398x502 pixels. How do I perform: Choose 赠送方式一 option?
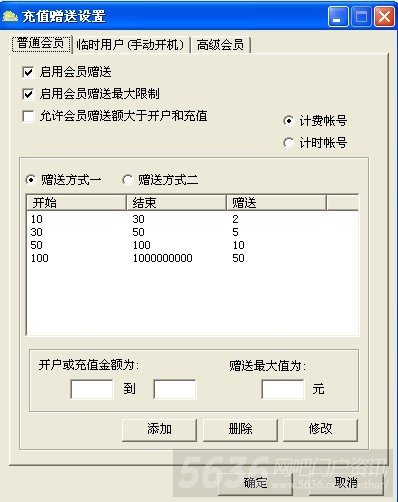[31, 180]
